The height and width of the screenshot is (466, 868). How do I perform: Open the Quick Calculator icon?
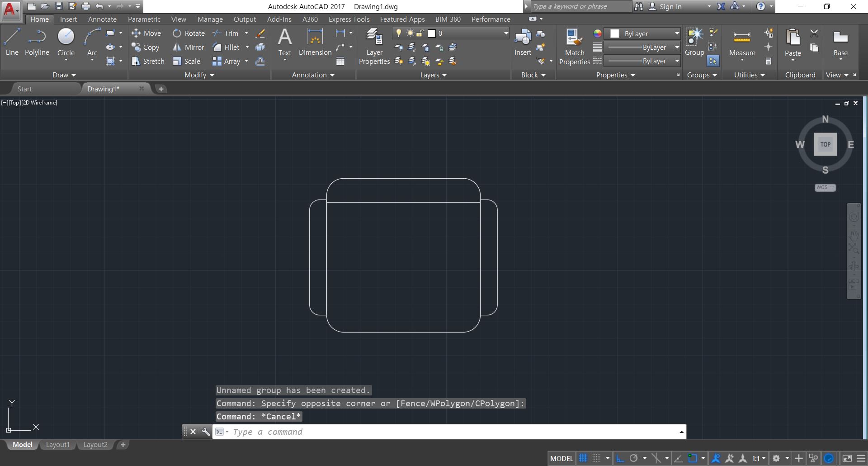(768, 61)
